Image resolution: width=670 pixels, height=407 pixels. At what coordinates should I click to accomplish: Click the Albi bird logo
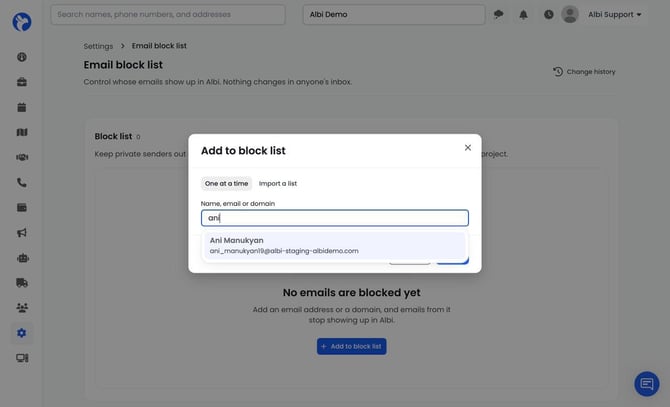[22, 21]
